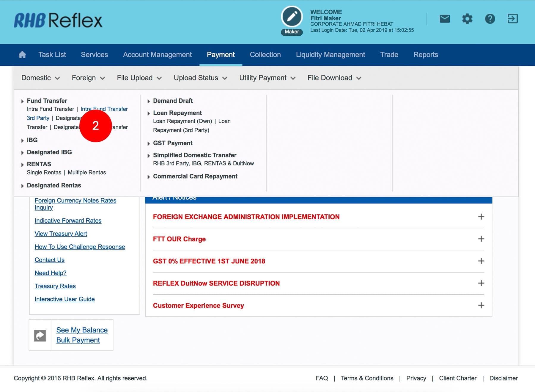Open the Reports tab
Screen dimensions: 535x392
coord(426,55)
